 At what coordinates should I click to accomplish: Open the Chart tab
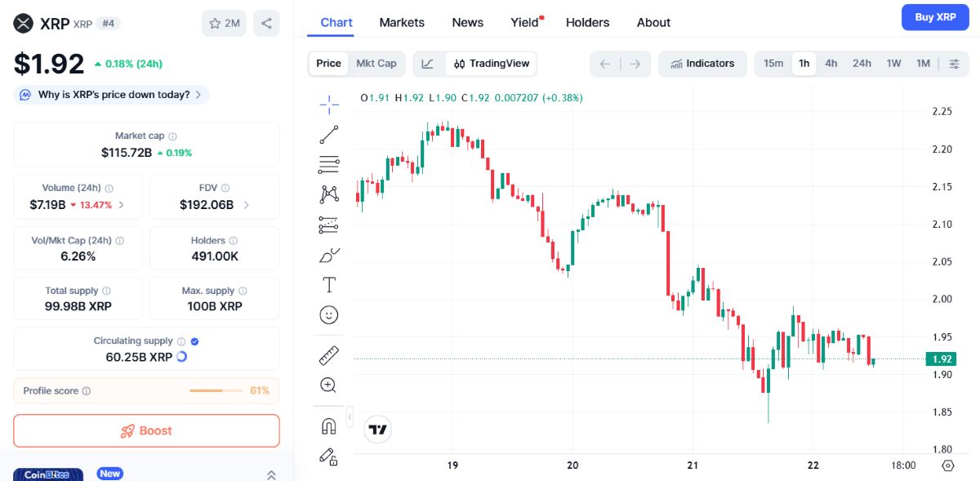(336, 23)
